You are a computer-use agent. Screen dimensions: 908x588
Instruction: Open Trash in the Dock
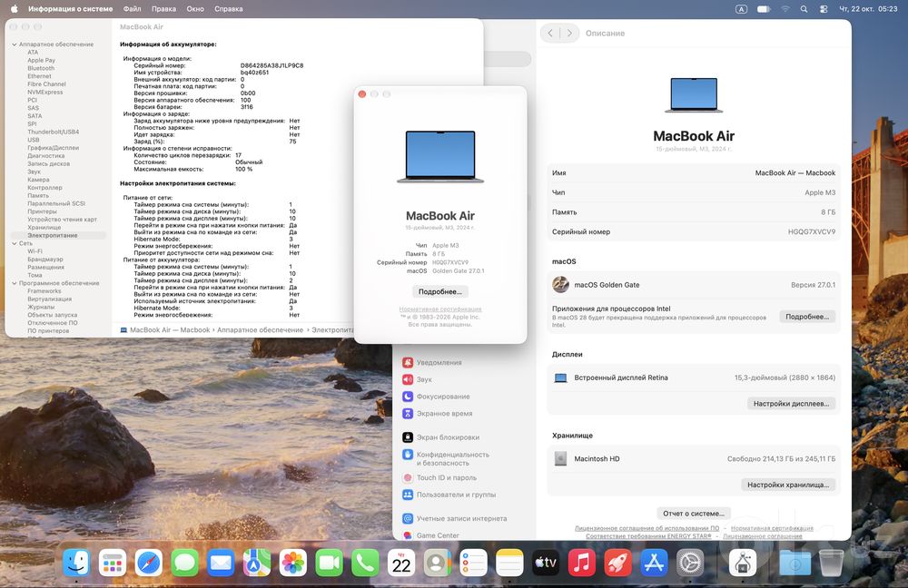tap(832, 562)
